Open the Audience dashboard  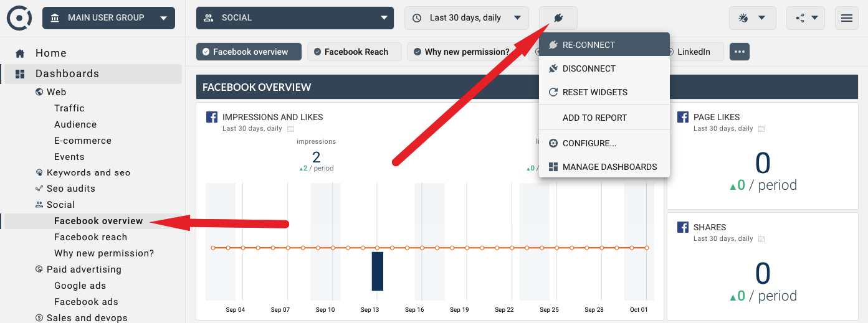[75, 124]
